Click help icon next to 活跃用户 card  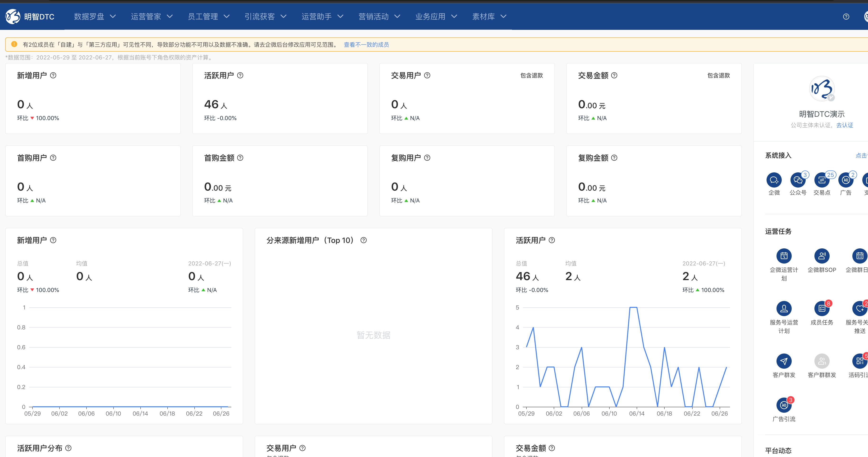tap(240, 75)
